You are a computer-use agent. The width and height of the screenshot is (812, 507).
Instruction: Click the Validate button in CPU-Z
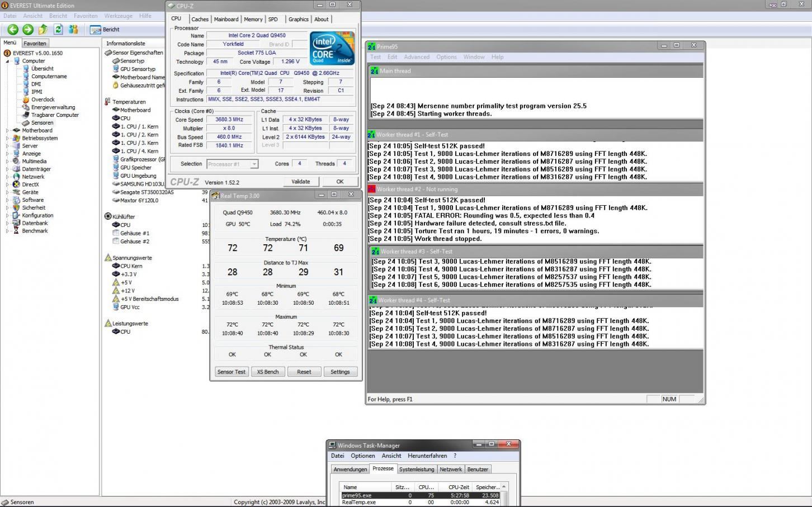pos(301,182)
